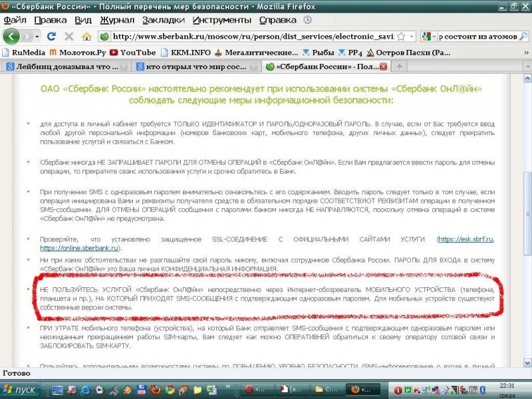Switch to the 'кто открыл что мир' tab

coord(196,66)
